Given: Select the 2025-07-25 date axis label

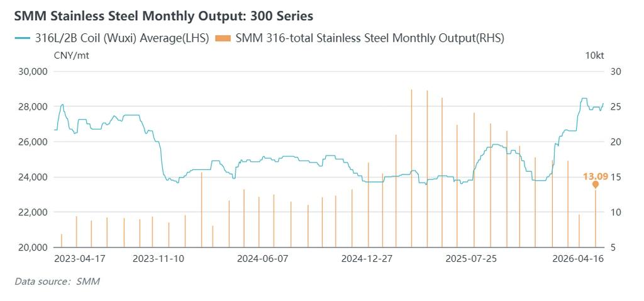Looking at the screenshot, I should point(471,259).
